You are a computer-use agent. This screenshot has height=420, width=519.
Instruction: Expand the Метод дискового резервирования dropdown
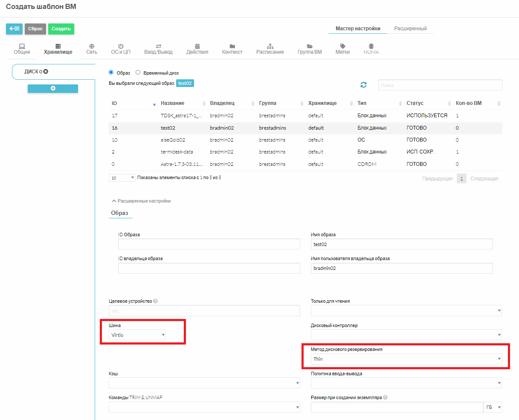coord(406,359)
